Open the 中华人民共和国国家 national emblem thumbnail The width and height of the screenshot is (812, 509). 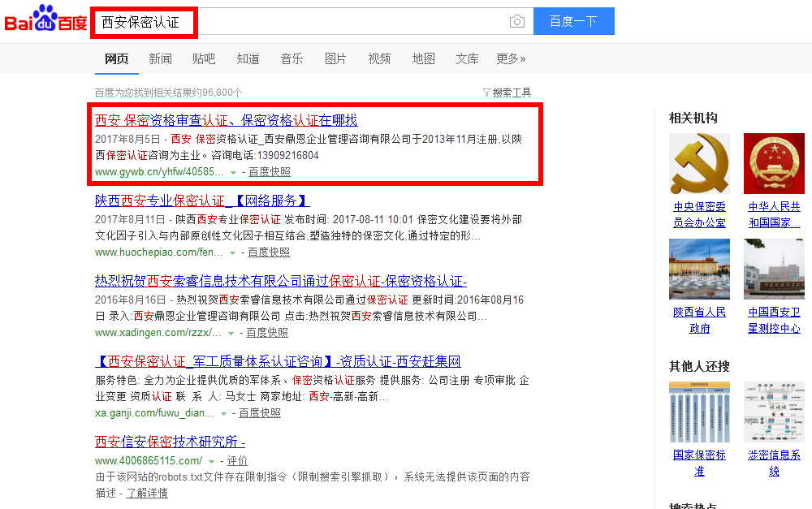pos(774,164)
